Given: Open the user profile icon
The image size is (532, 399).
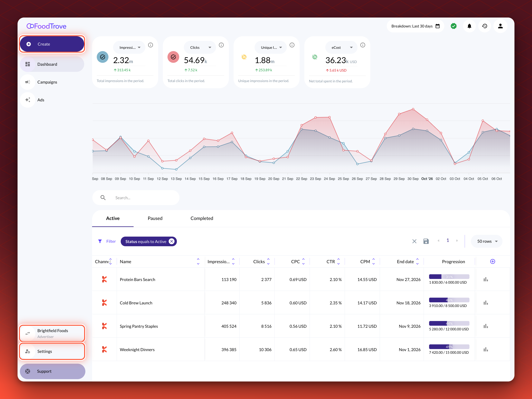Looking at the screenshot, I should 500,26.
